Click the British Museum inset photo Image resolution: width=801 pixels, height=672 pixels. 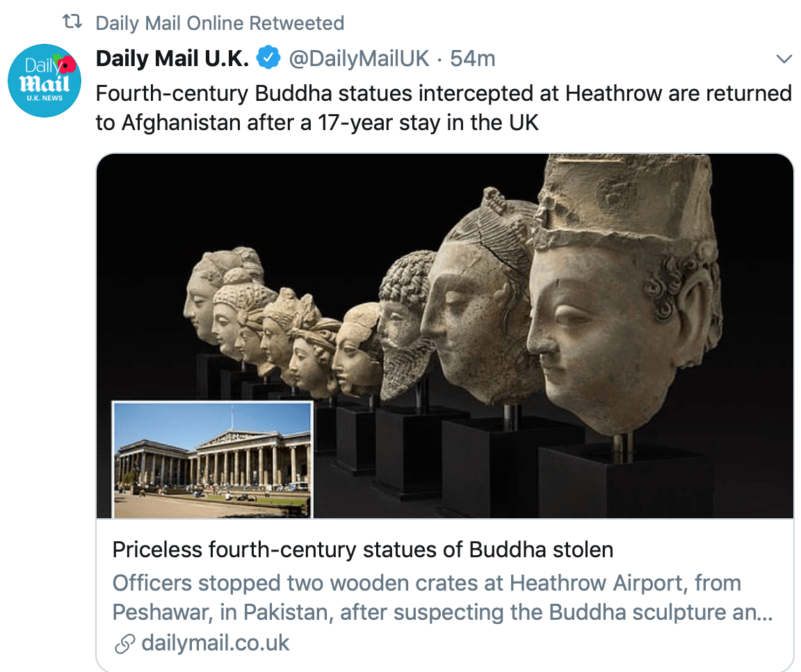(x=213, y=460)
